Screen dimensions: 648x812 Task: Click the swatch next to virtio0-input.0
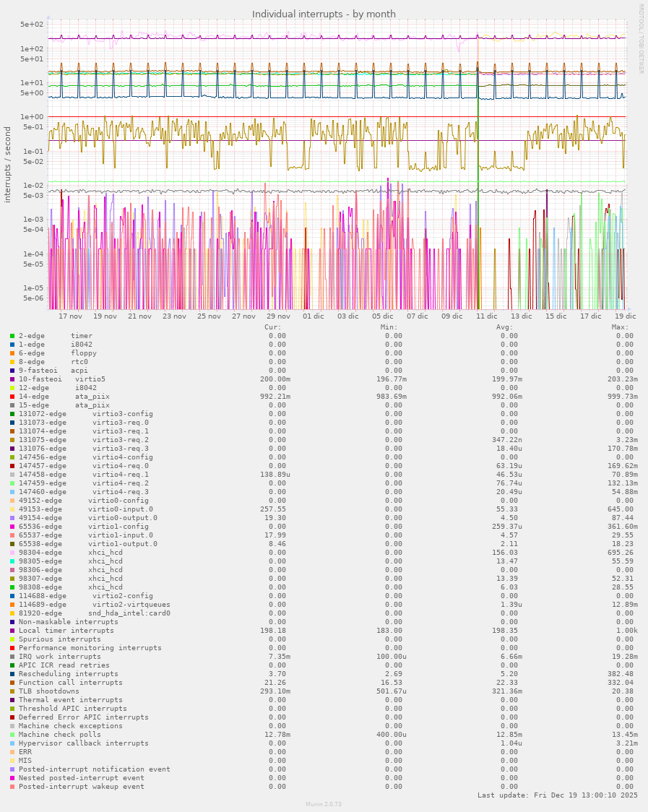(12, 509)
